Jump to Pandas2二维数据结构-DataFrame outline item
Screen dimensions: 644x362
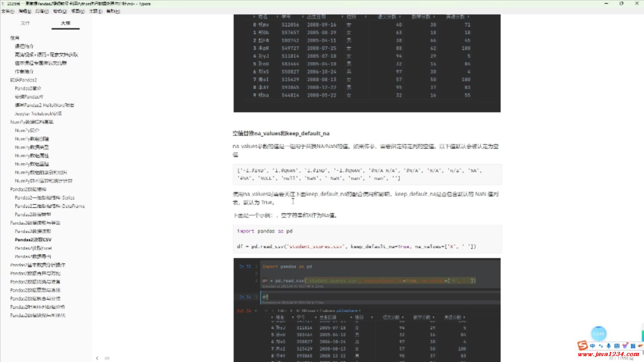point(50,206)
